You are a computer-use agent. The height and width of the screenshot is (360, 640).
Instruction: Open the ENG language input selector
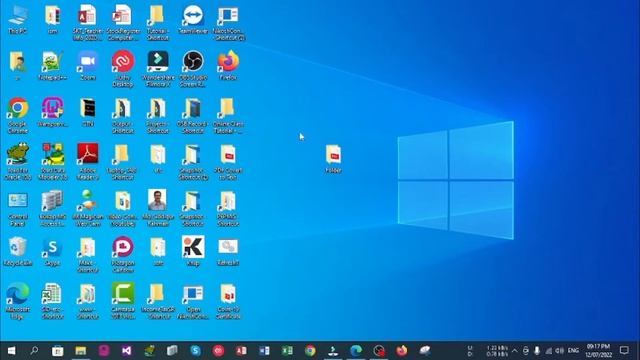(573, 350)
